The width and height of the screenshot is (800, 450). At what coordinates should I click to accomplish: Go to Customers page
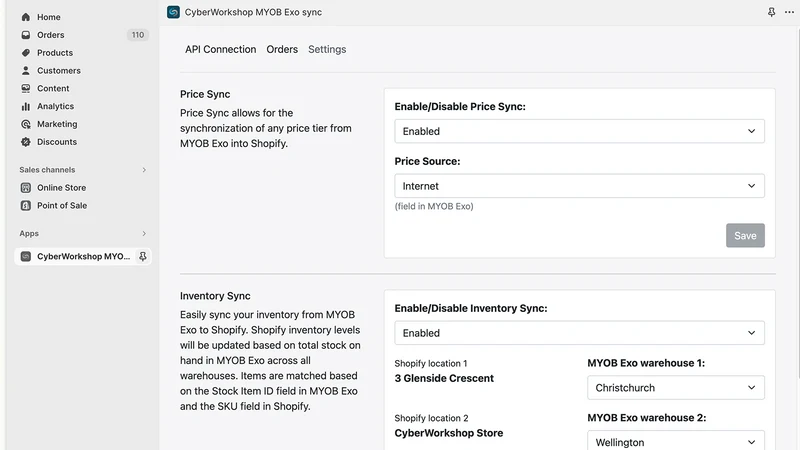[59, 70]
